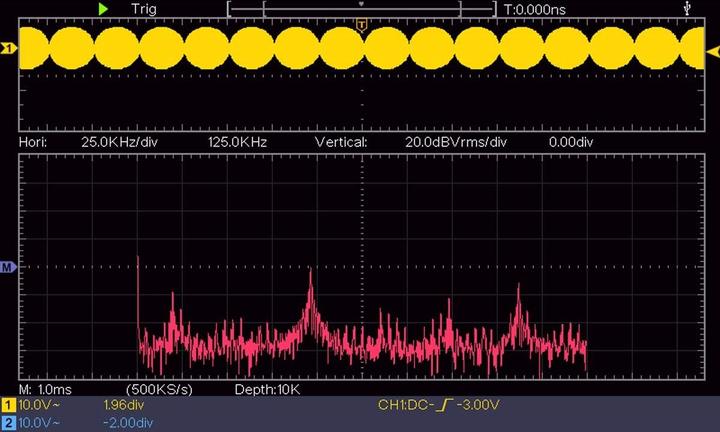
Task: Click the orange trigger position T marker
Action: pos(361,24)
